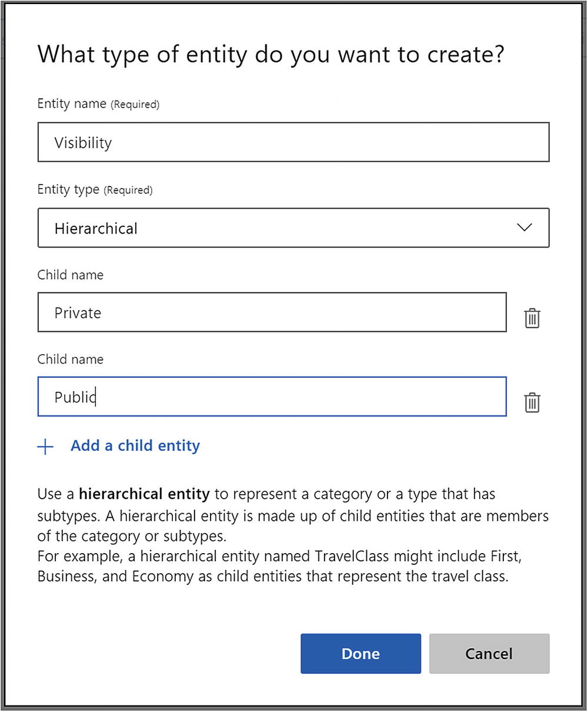The image size is (588, 712).
Task: Click the Add a child entity link
Action: coord(135,446)
